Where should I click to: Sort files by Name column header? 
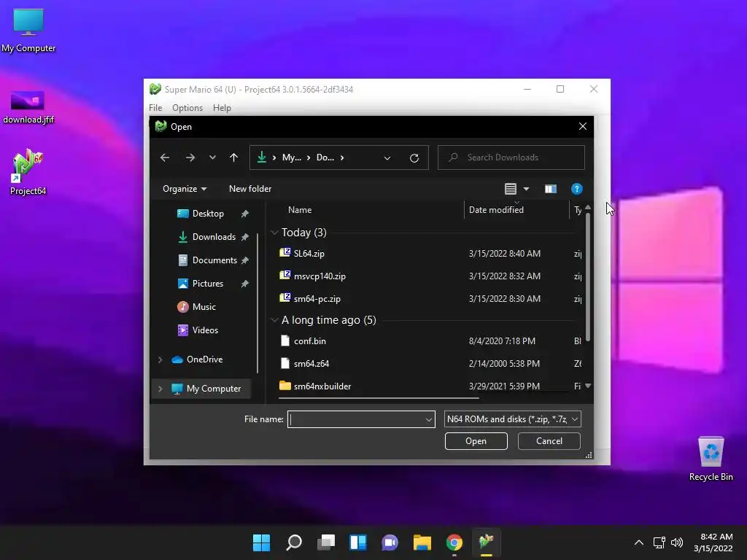pyautogui.click(x=300, y=210)
